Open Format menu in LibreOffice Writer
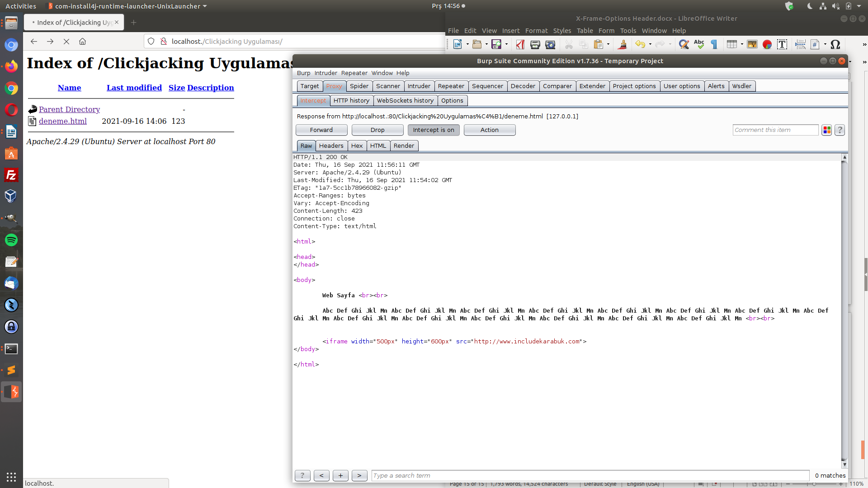The width and height of the screenshot is (868, 488). [x=536, y=31]
